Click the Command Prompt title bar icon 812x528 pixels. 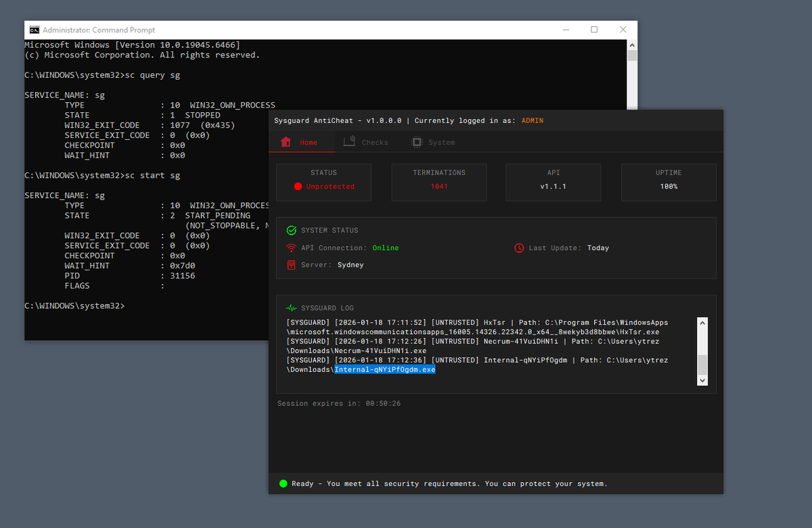pos(34,30)
